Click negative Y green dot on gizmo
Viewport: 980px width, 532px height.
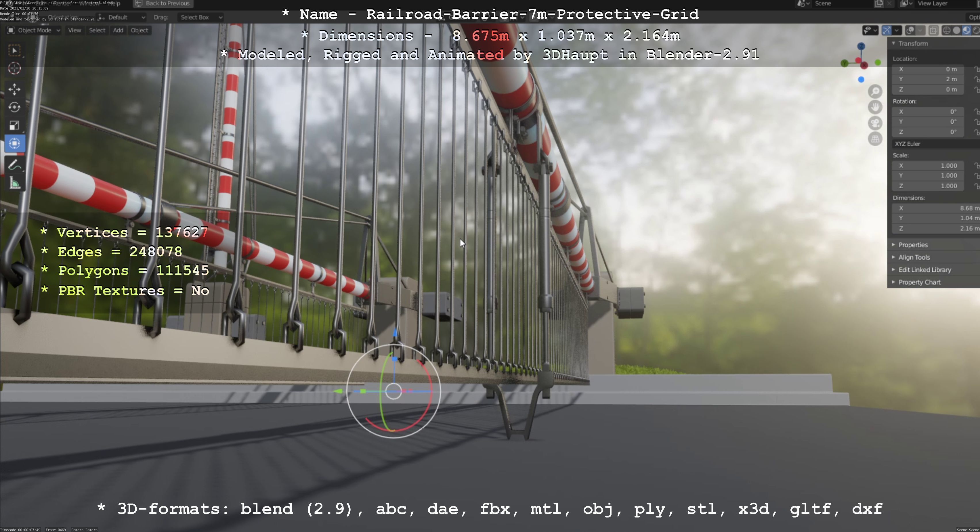[878, 62]
